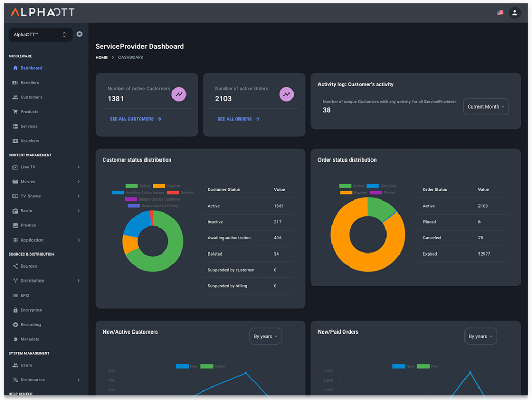Click the trend icon in active Orders card
Image resolution: width=532 pixels, height=400 pixels.
(x=286, y=94)
